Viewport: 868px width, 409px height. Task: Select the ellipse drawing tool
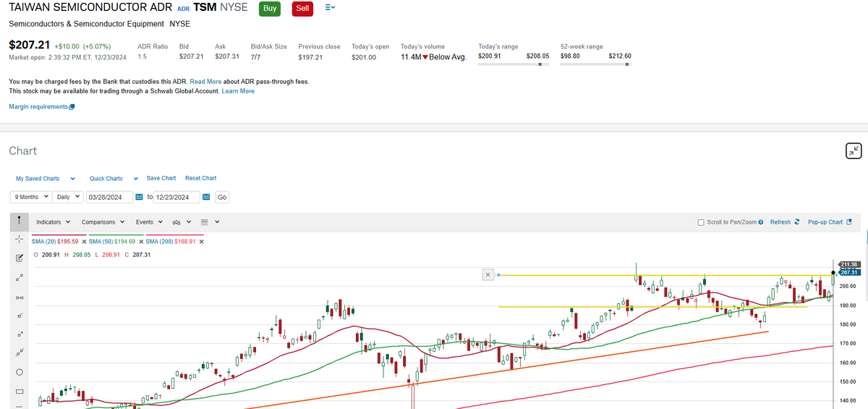(19, 372)
